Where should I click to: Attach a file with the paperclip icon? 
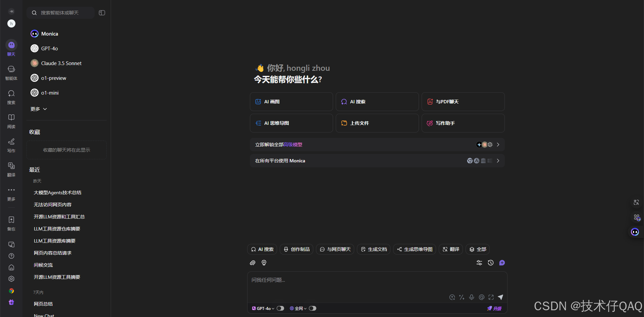point(253,263)
